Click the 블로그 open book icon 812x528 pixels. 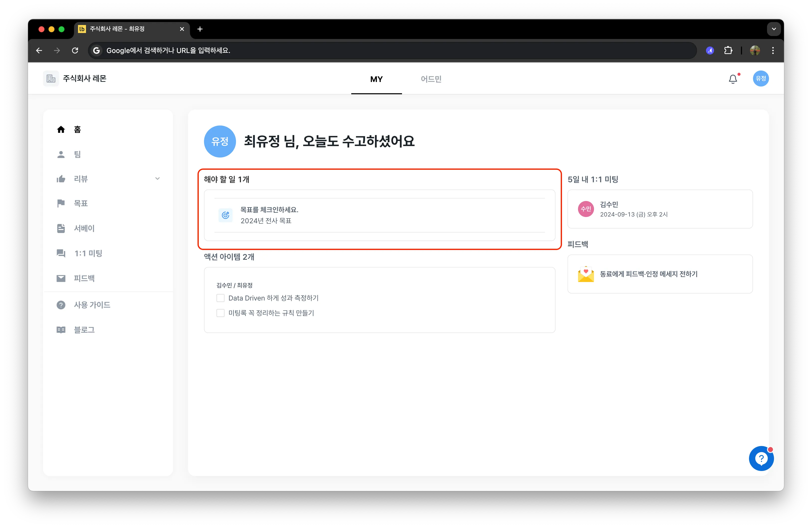(61, 330)
